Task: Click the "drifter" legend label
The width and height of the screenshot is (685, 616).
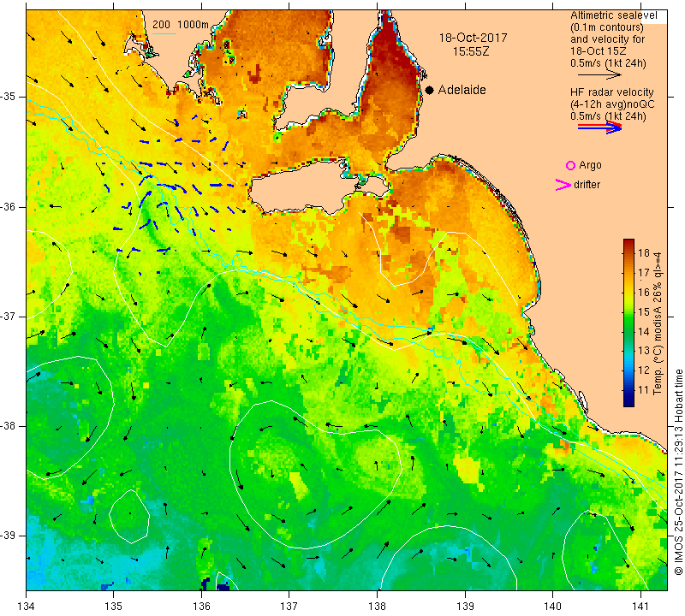Action: (587, 185)
